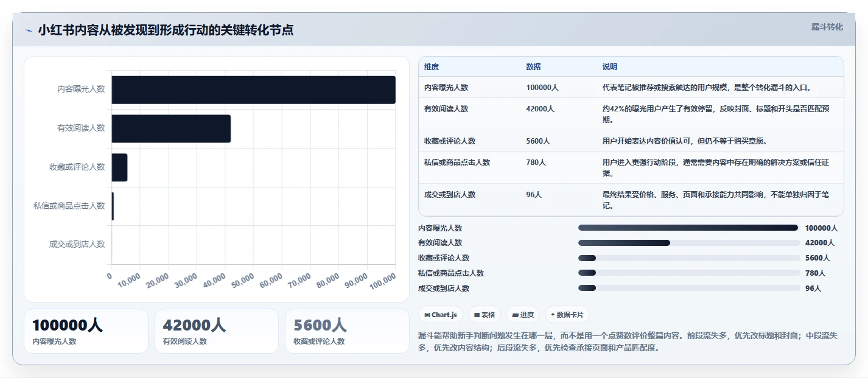
Task: Click the 780人 value beside the progress bar
Action: pos(815,273)
